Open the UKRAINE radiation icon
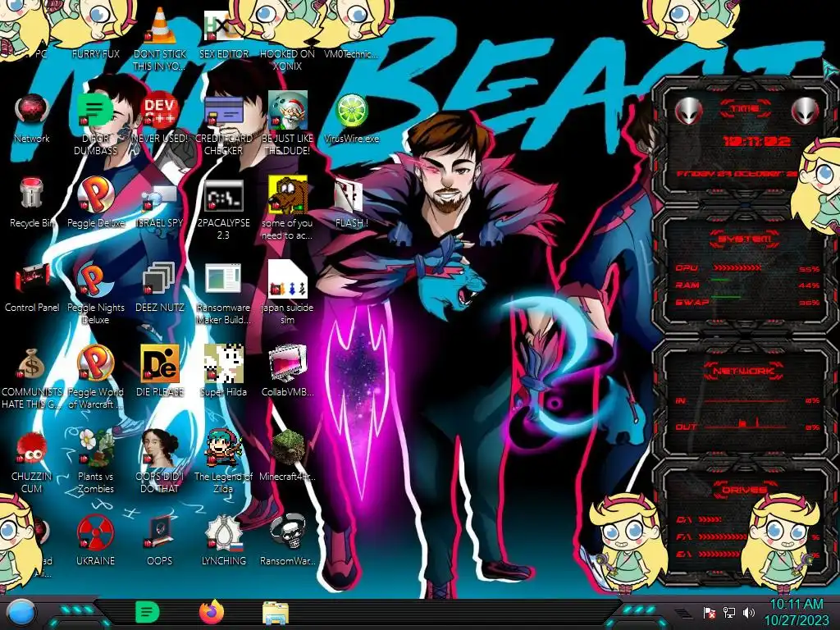This screenshot has height=630, width=840. tap(95, 540)
